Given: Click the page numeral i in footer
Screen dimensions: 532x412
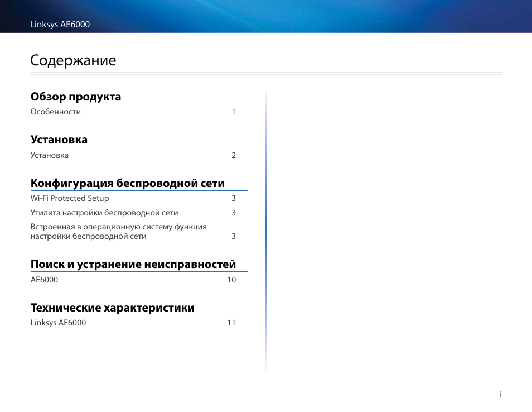Looking at the screenshot, I should [500, 394].
